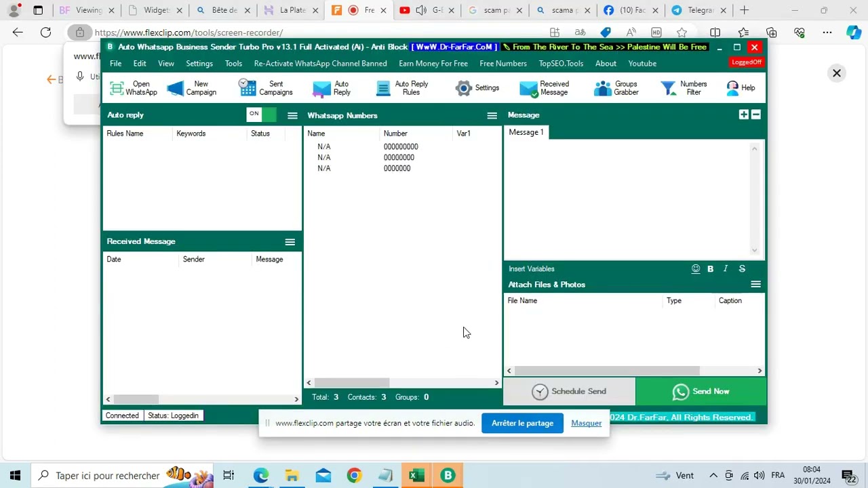Image resolution: width=868 pixels, height=488 pixels.
Task: Toggle the Auto reply ON switch
Action: coord(262,115)
